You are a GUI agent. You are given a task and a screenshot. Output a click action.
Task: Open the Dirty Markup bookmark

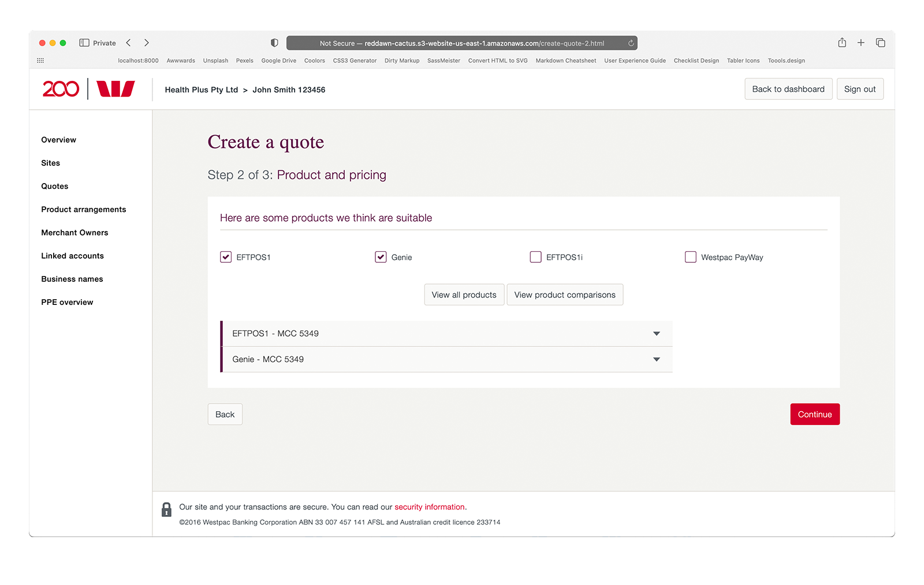(x=402, y=61)
